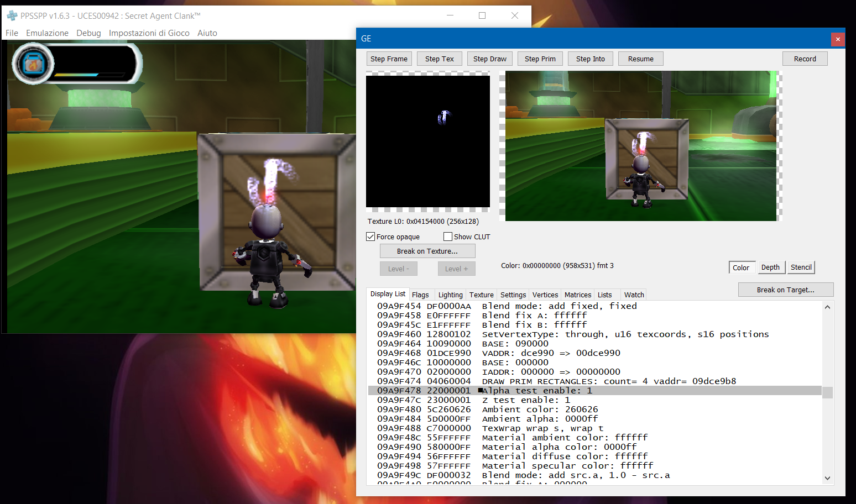
Task: Click the Step Prim button
Action: pos(540,58)
